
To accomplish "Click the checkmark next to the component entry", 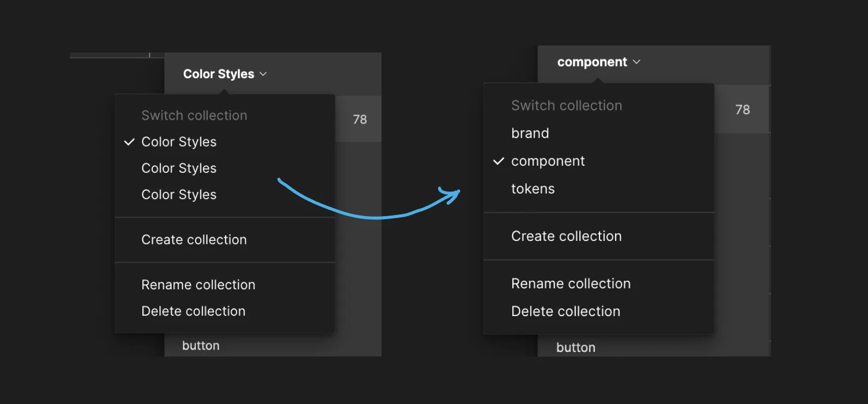I will pyautogui.click(x=499, y=161).
